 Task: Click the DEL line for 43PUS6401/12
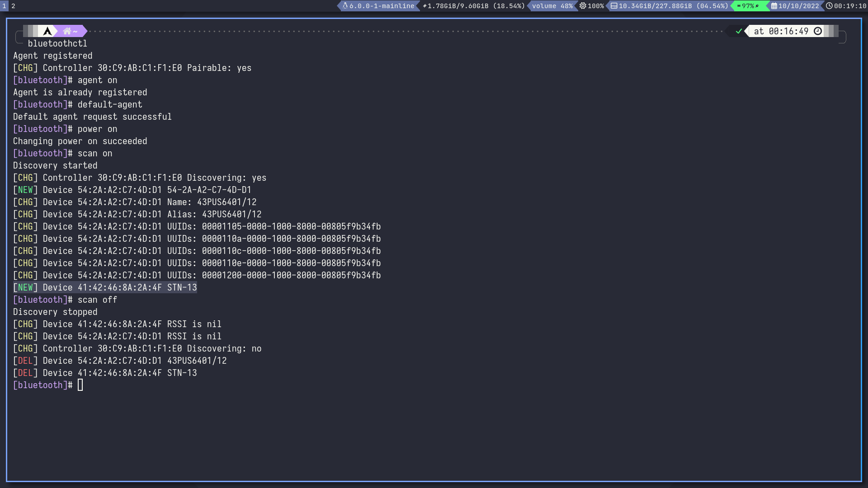point(120,361)
